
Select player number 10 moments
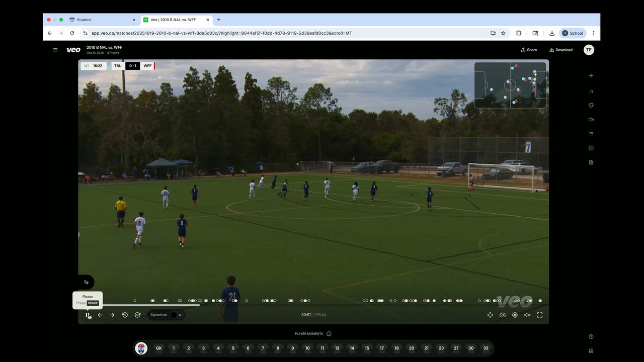click(x=307, y=348)
